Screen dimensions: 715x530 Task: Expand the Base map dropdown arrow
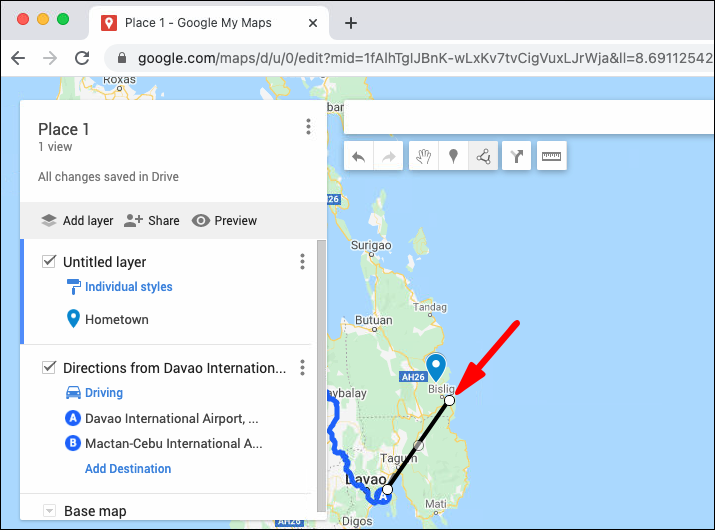pos(49,510)
